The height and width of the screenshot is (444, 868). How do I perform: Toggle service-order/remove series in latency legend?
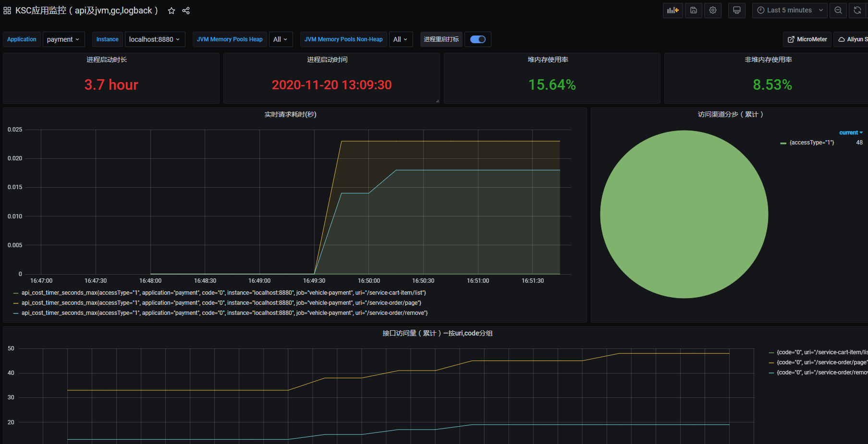tap(225, 313)
